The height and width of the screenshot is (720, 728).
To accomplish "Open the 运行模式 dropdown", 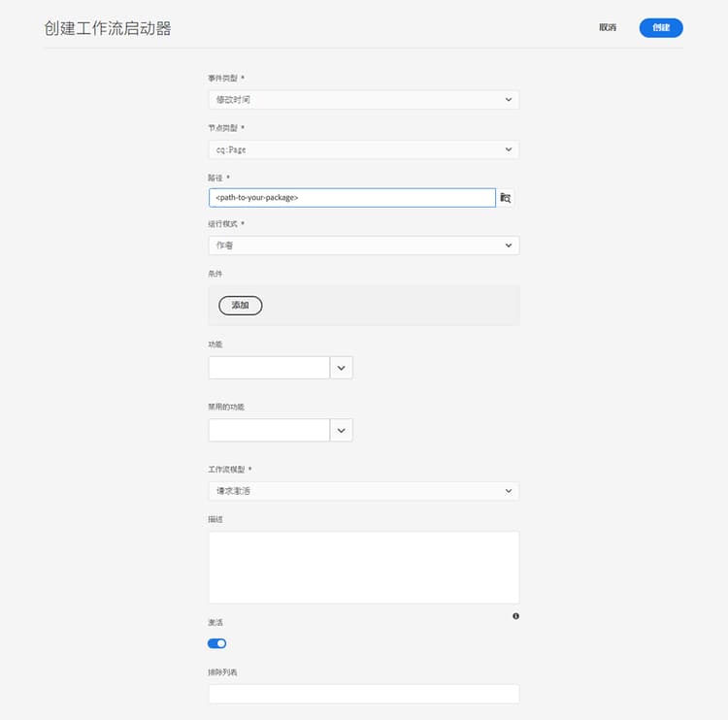I will coord(364,245).
